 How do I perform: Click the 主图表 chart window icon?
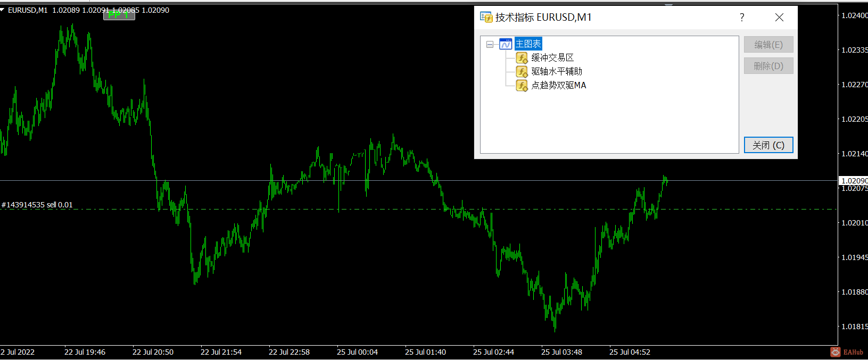tap(506, 44)
